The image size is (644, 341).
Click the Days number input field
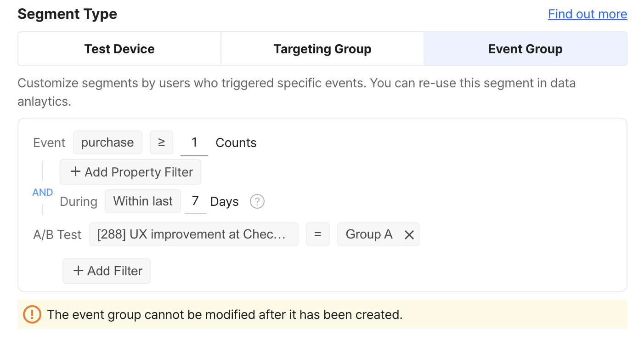point(195,201)
